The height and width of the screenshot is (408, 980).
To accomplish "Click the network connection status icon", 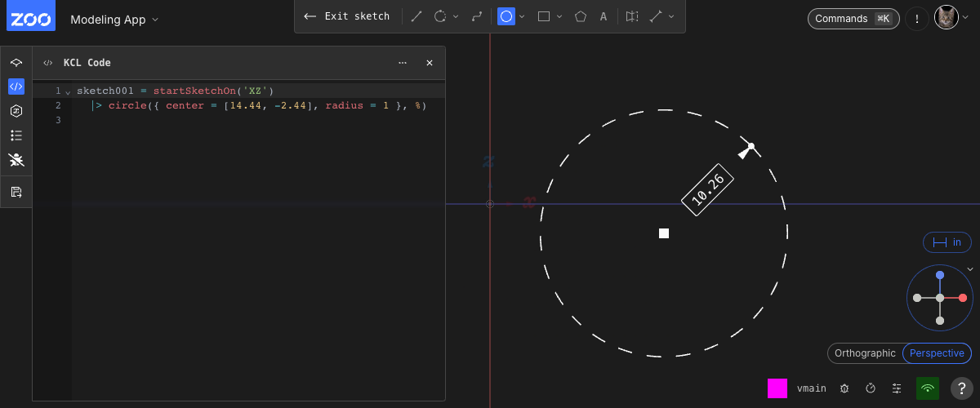I will point(927,388).
